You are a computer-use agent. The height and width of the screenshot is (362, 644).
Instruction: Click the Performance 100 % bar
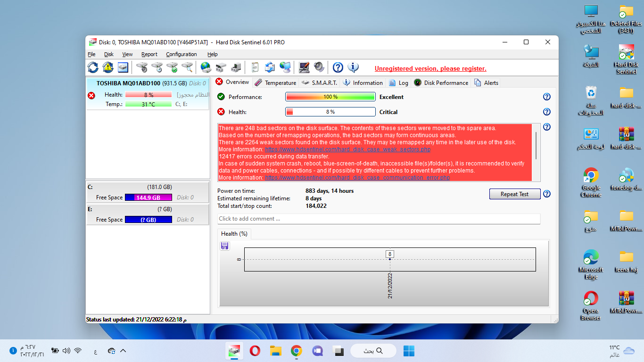click(x=330, y=97)
